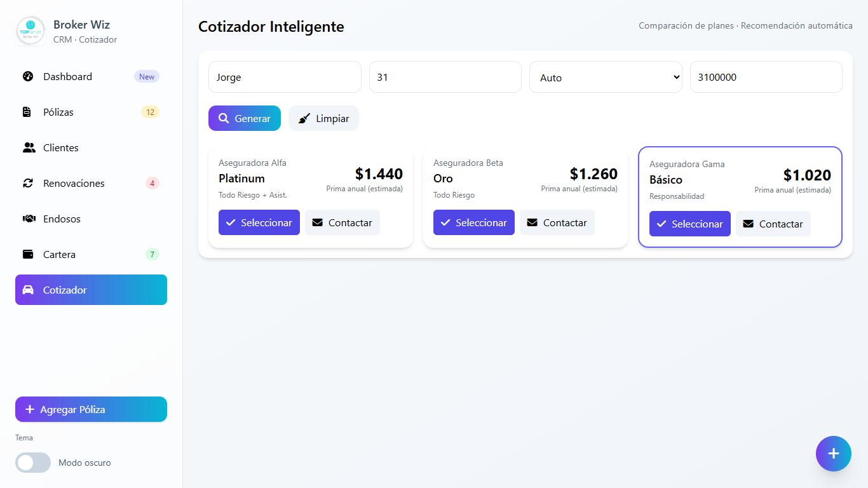Click the Pólizas document icon
This screenshot has width=868, height=488.
pyautogui.click(x=27, y=112)
